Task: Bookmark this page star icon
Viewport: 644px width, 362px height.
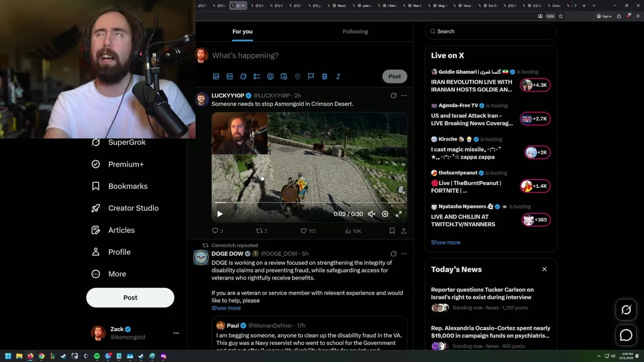Action: pos(560,16)
